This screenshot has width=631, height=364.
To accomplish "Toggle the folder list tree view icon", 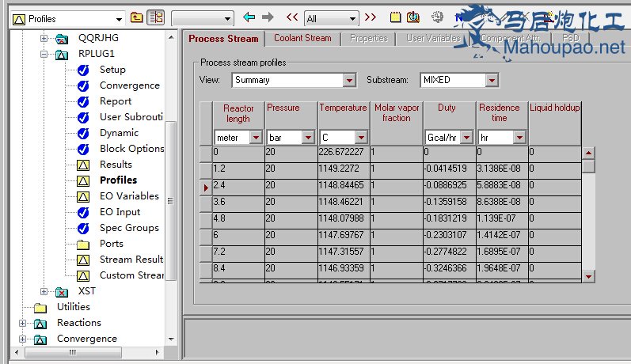I will 156,17.
